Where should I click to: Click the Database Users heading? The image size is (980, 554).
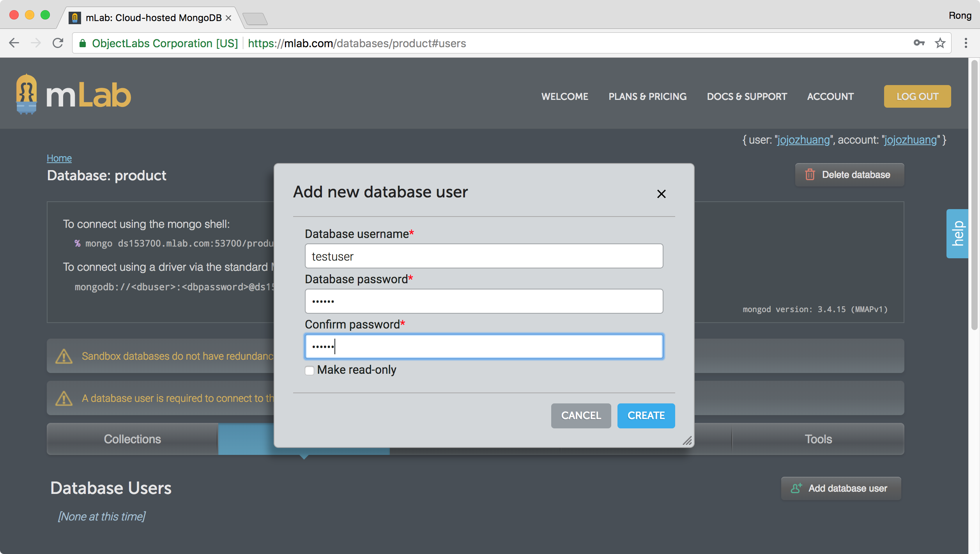click(111, 488)
